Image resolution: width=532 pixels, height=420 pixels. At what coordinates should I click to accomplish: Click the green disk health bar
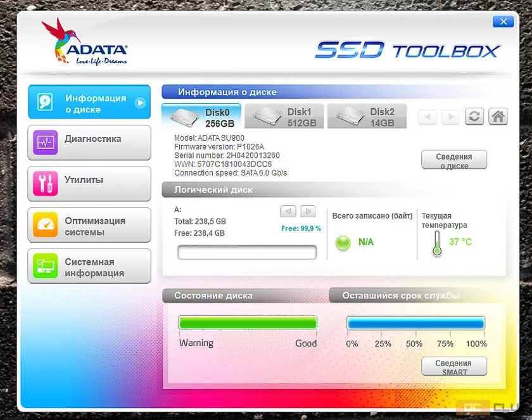(x=248, y=323)
